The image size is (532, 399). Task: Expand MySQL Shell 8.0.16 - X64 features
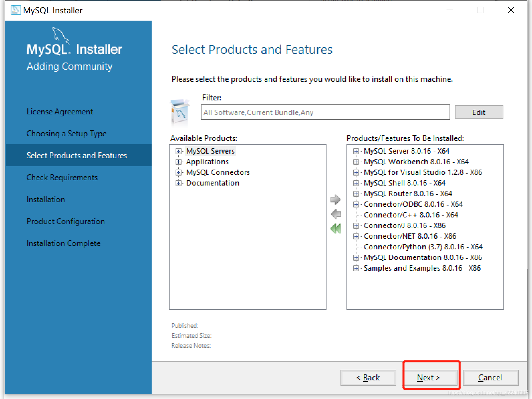tap(356, 183)
